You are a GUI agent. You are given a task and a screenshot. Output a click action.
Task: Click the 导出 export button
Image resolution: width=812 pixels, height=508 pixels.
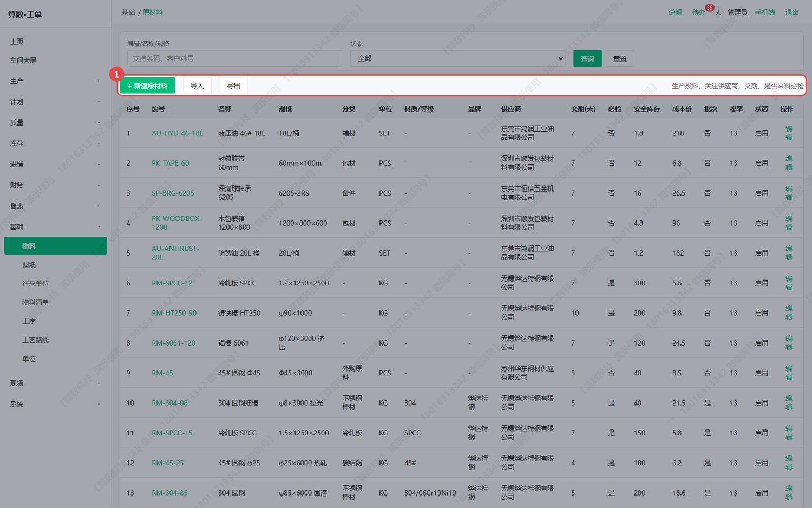click(234, 86)
